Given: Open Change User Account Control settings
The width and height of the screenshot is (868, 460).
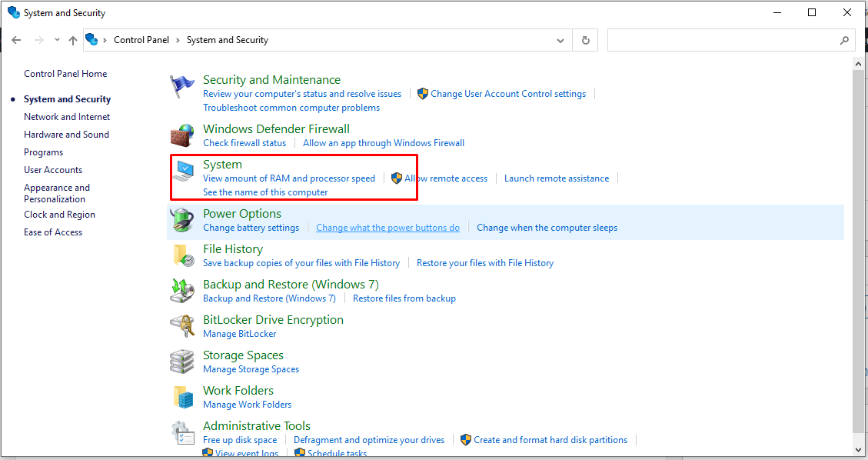Looking at the screenshot, I should point(507,94).
